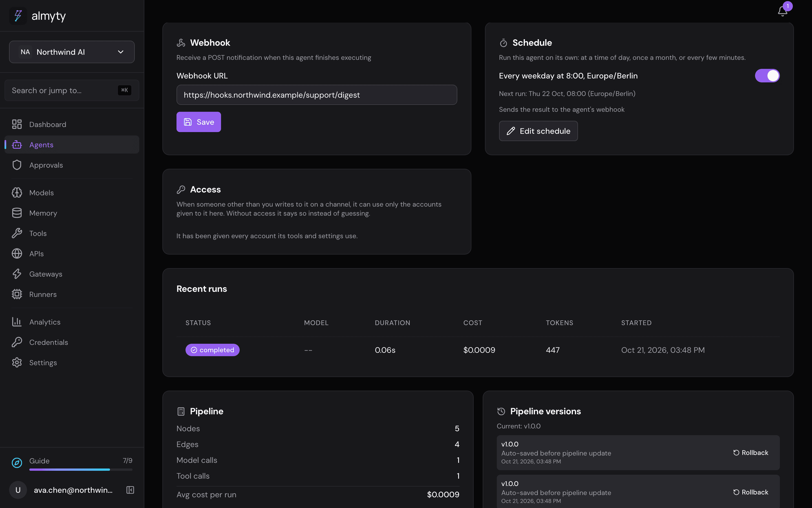Viewport: 812px width, 508px height.
Task: Click the run start time Oct 21, 2026, 03:48 PM
Action: pyautogui.click(x=663, y=350)
